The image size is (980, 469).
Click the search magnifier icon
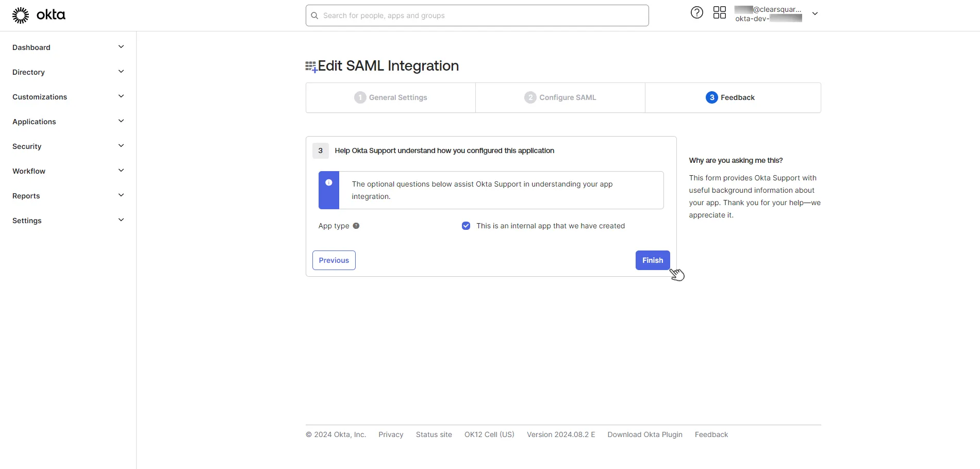314,15
